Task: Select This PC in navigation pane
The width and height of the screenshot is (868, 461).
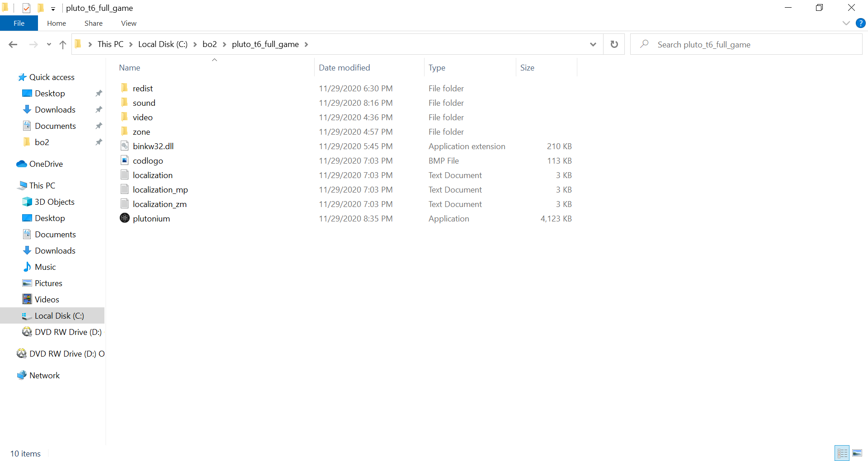Action: click(x=42, y=185)
